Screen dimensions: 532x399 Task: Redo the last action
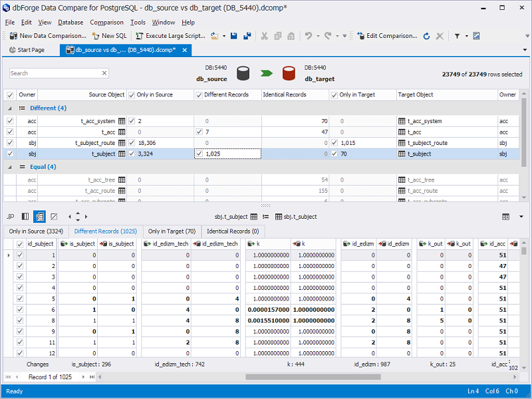tap(328, 36)
